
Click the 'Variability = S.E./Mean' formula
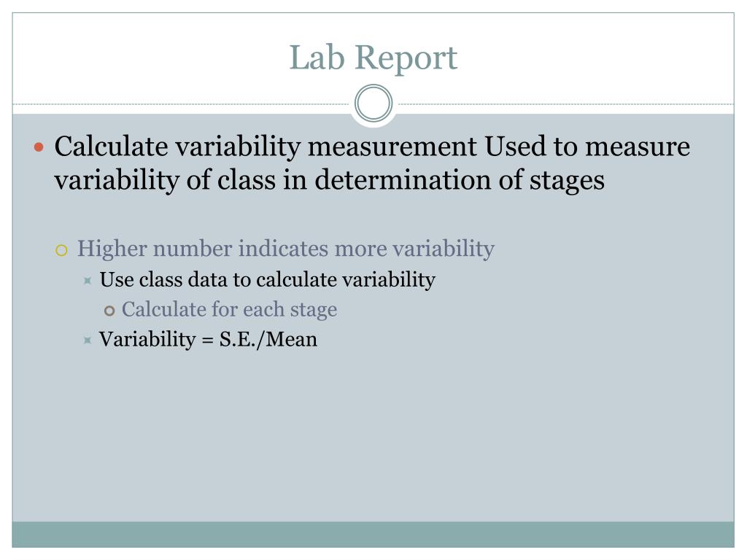(208, 340)
